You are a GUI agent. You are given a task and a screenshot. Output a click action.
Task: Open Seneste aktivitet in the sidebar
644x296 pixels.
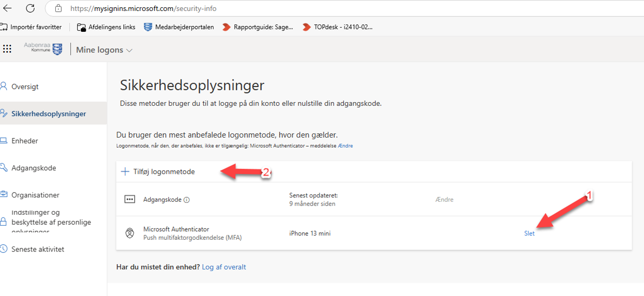point(38,249)
